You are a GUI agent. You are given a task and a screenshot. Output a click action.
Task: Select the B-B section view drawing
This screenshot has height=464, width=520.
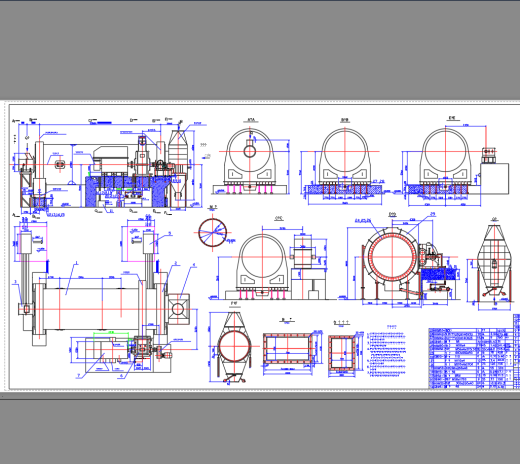click(345, 162)
